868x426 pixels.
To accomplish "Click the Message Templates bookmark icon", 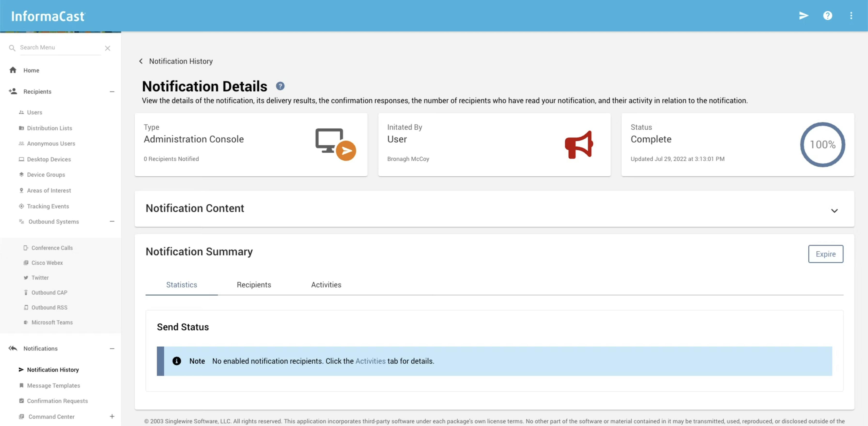I will click(x=21, y=385).
